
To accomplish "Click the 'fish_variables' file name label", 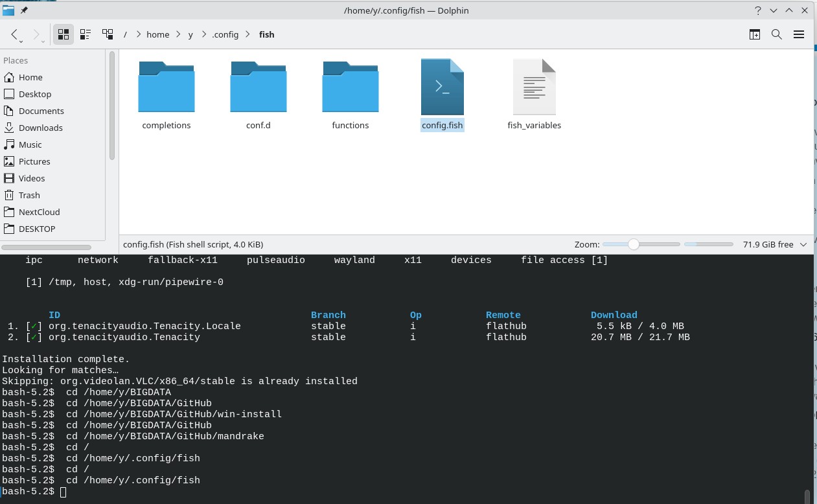I will click(x=535, y=125).
